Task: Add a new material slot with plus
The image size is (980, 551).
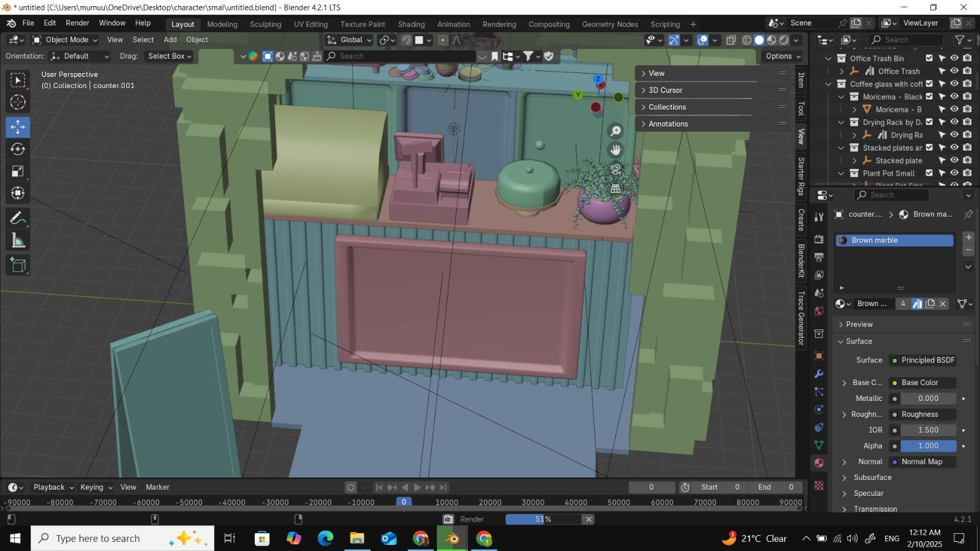Action: pyautogui.click(x=968, y=238)
